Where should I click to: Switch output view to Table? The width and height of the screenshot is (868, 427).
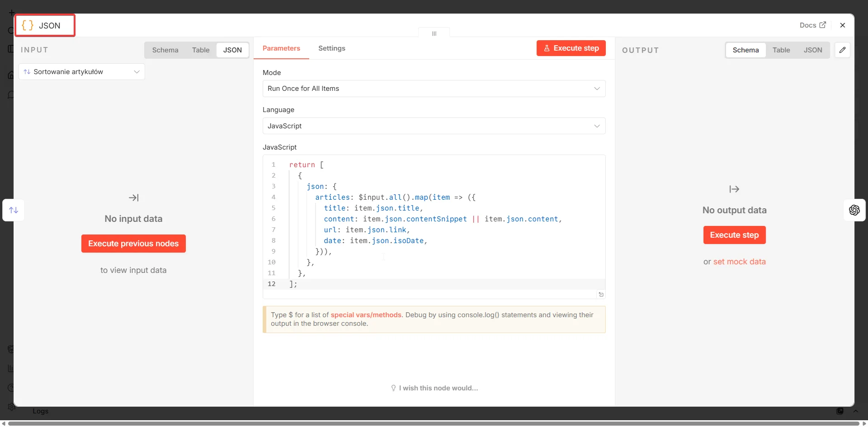click(x=781, y=50)
